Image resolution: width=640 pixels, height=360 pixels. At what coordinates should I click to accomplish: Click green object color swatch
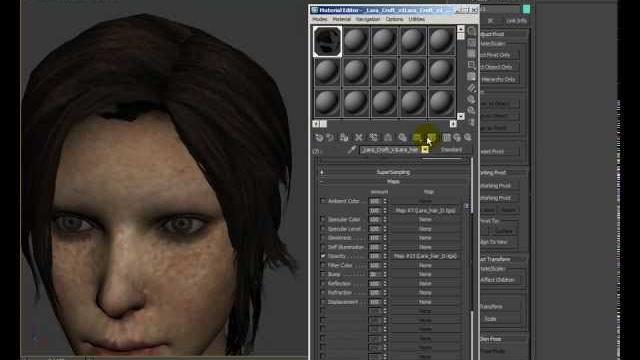tap(526, 9)
